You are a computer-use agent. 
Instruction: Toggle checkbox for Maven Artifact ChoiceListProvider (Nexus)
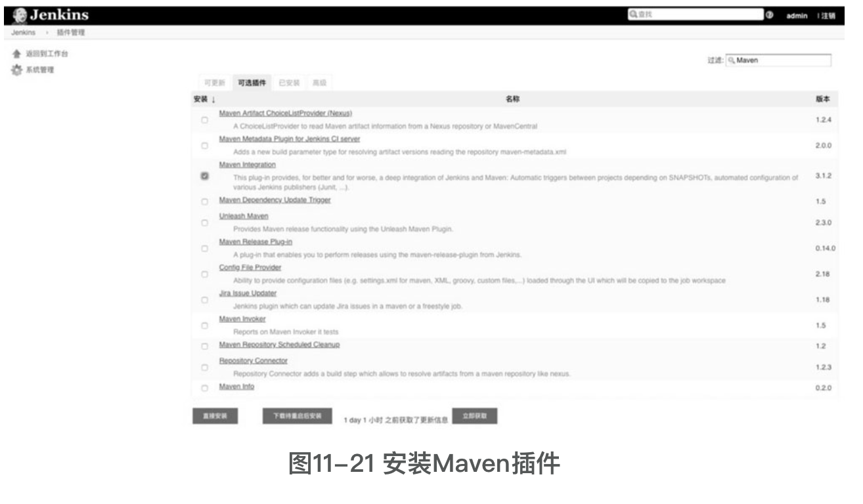tap(205, 120)
